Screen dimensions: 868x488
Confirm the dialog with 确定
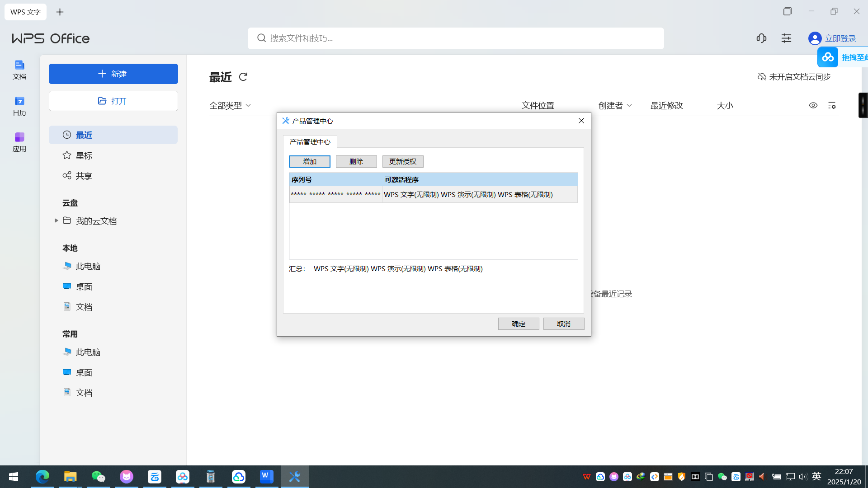[519, 324]
